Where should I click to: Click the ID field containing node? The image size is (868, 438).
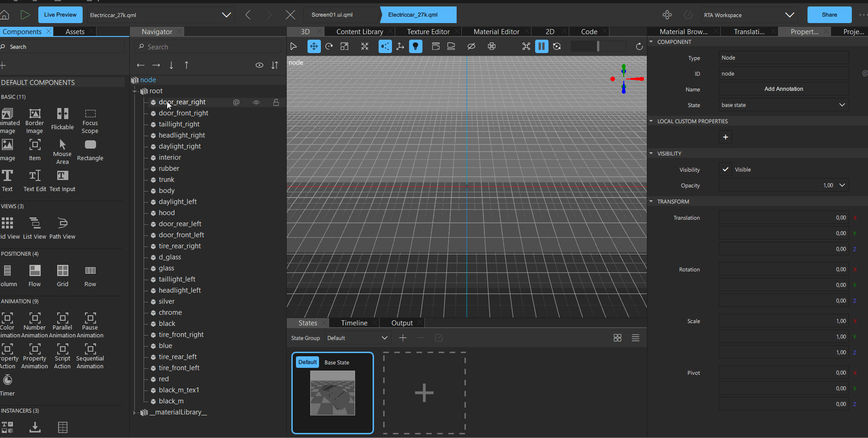784,73
